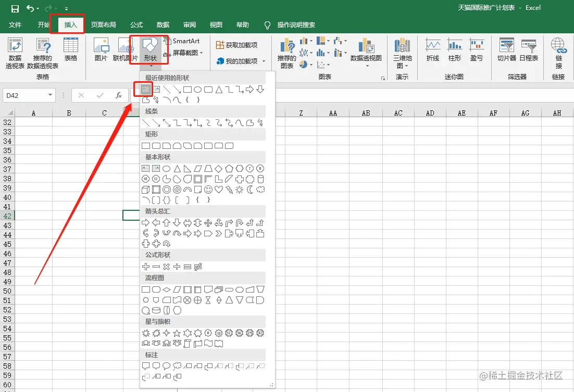Select text box in recently used shapes

pyautogui.click(x=146, y=90)
